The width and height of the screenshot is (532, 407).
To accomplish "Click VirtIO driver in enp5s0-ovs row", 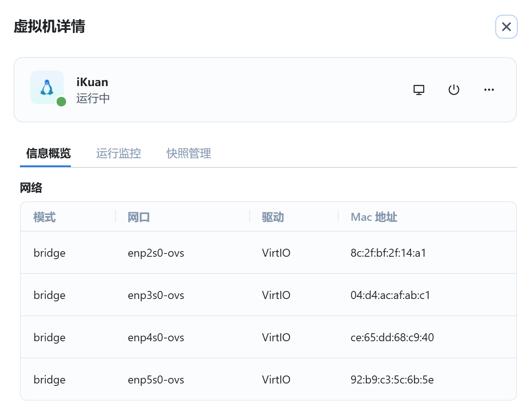I will (276, 380).
